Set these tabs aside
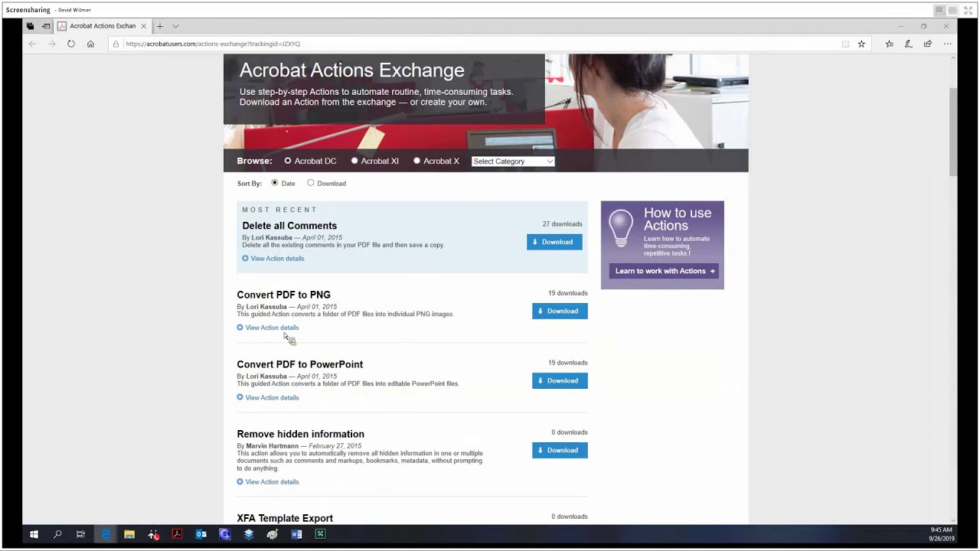The image size is (980, 551). pos(46,26)
